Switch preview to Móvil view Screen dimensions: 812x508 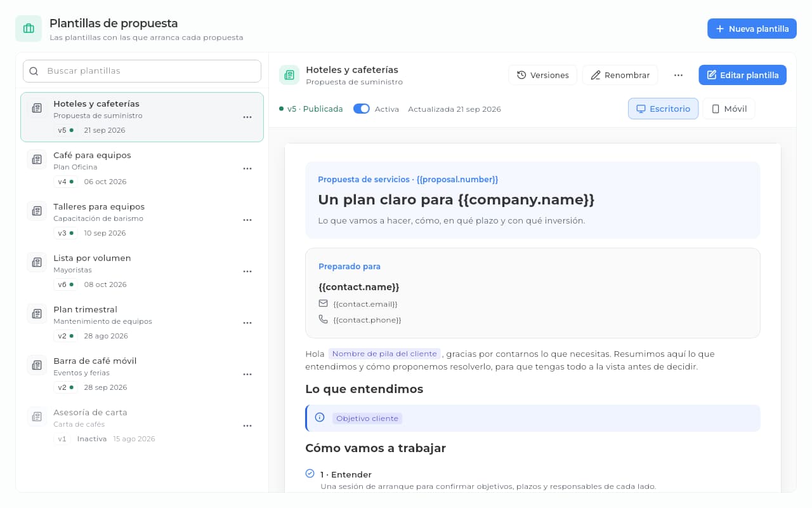click(x=729, y=109)
